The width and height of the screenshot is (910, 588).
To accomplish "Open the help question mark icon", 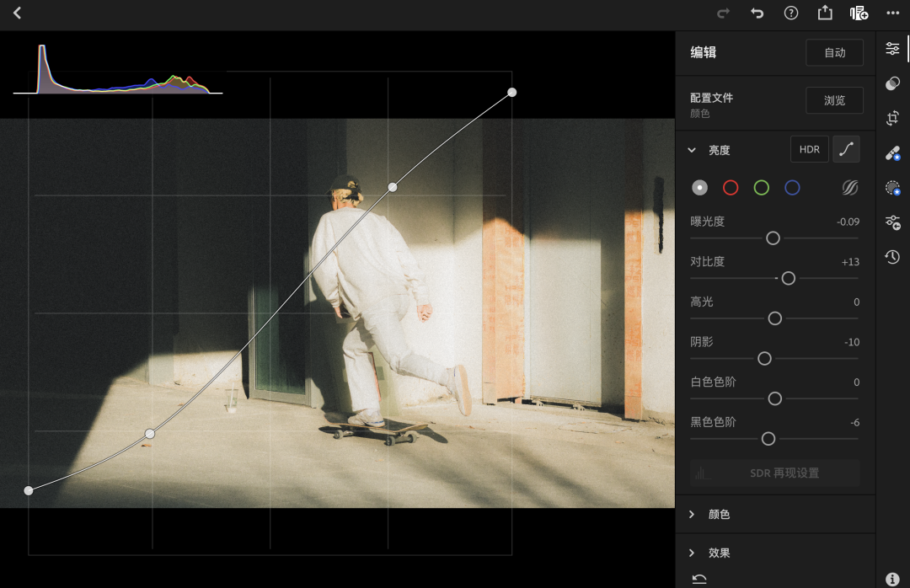I will tap(791, 13).
